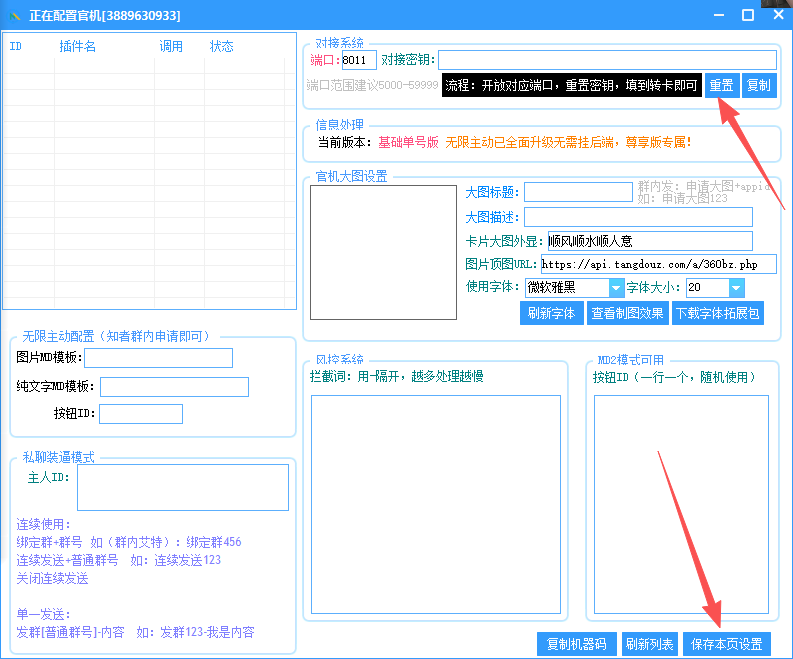Focus the 端口 port input field

[x=358, y=60]
